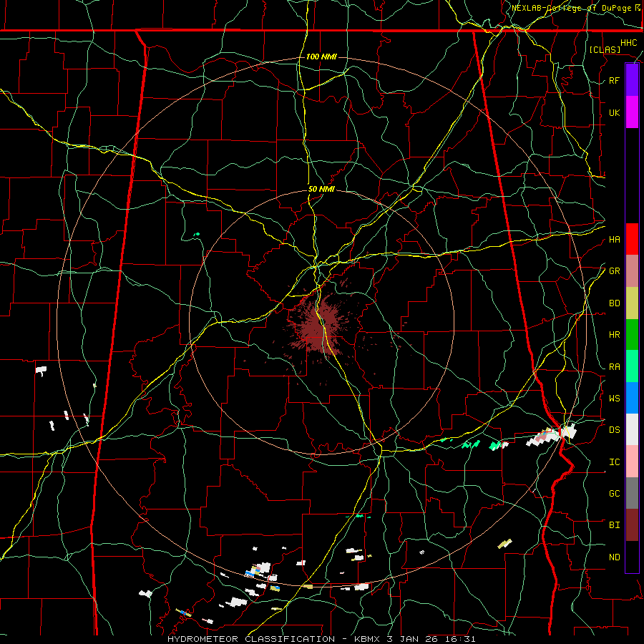644x644 pixels.
Task: Click the white DS legend swatch
Action: [632, 429]
